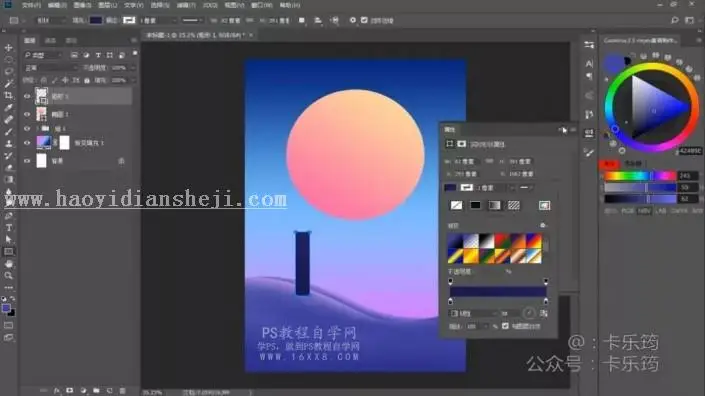Select the Lasso tool

click(x=9, y=71)
